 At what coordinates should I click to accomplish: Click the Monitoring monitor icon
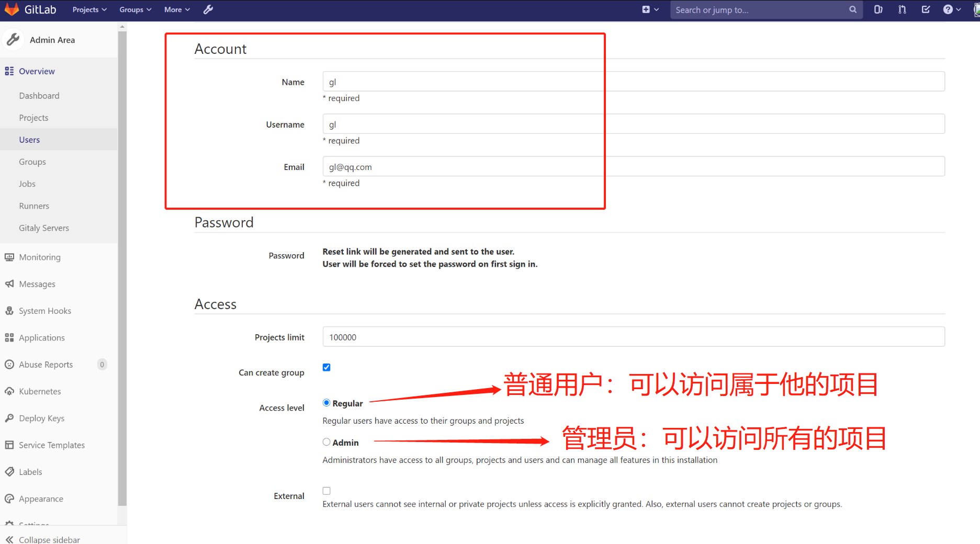pos(9,257)
